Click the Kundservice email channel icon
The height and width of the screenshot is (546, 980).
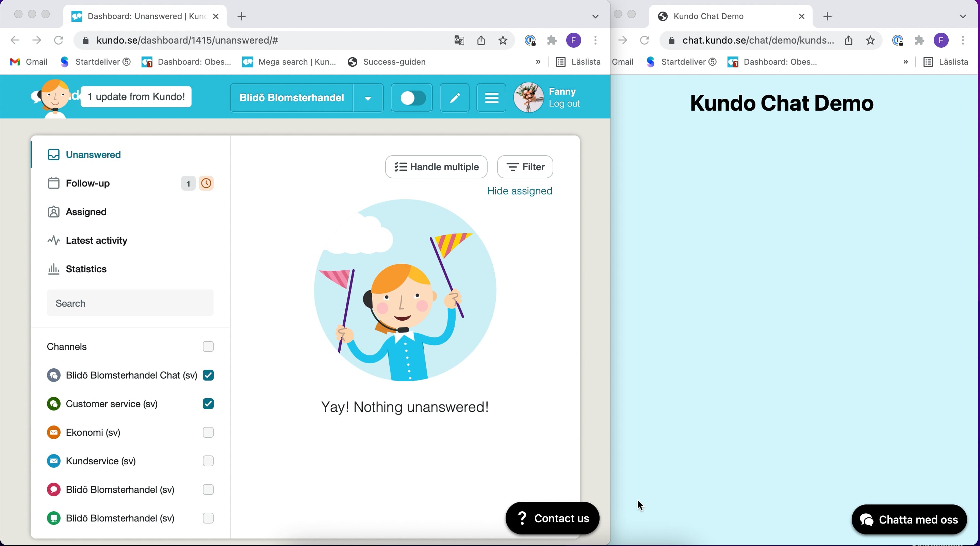coord(54,461)
